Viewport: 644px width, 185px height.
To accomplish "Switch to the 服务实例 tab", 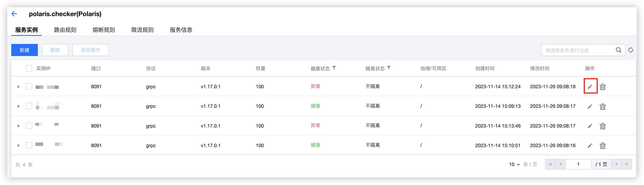I will (x=27, y=30).
